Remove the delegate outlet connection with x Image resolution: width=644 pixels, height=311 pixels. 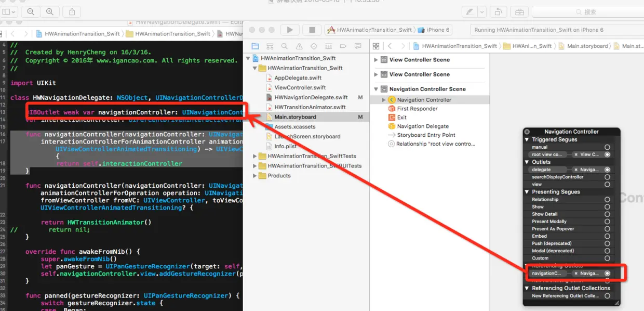click(x=575, y=170)
